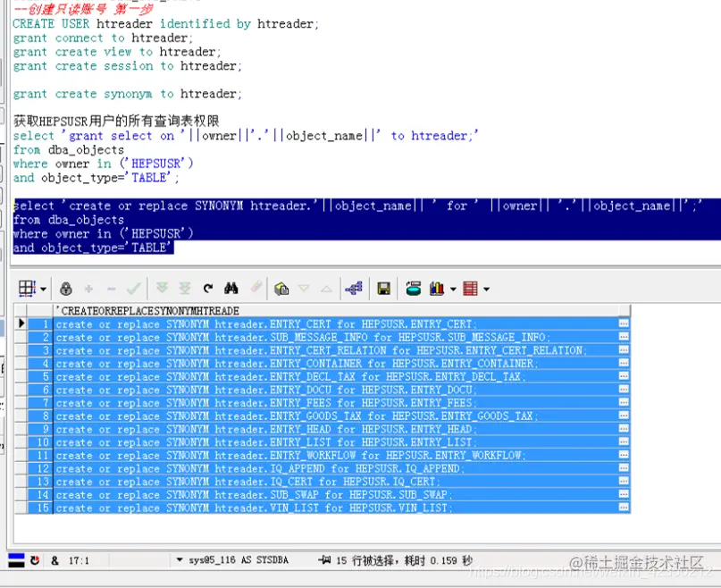The image size is (721, 588).
Task: Select result row number 1
Action: [x=40, y=323]
